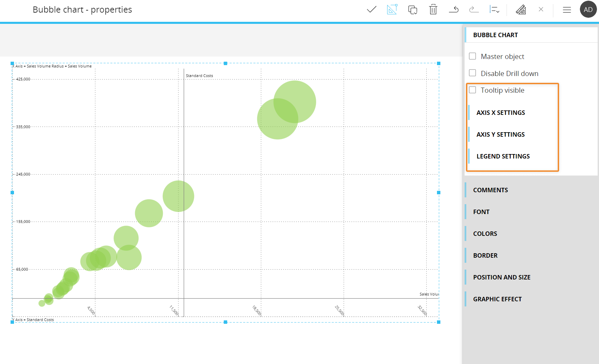The height and width of the screenshot is (364, 599).
Task: Open the Font panel section
Action: 481,212
